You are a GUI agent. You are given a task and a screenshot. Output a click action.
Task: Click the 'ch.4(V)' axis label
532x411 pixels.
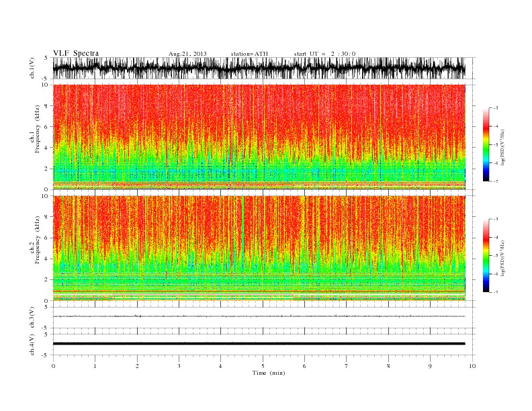[x=32, y=345]
